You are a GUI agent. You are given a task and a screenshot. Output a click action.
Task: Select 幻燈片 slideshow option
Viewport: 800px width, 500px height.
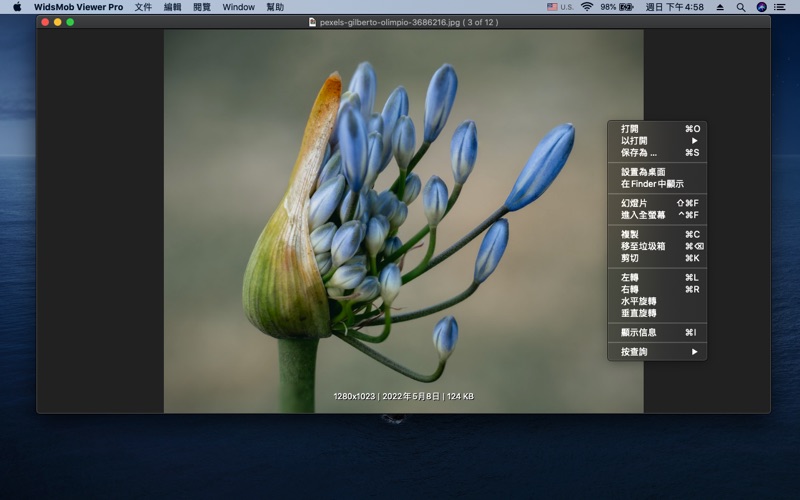click(x=634, y=203)
